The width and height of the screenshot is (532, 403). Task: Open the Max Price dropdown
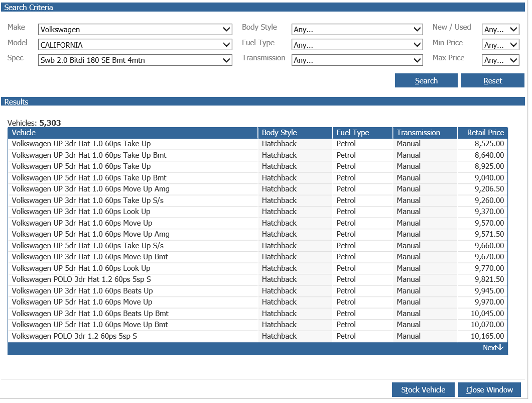pyautogui.click(x=500, y=60)
